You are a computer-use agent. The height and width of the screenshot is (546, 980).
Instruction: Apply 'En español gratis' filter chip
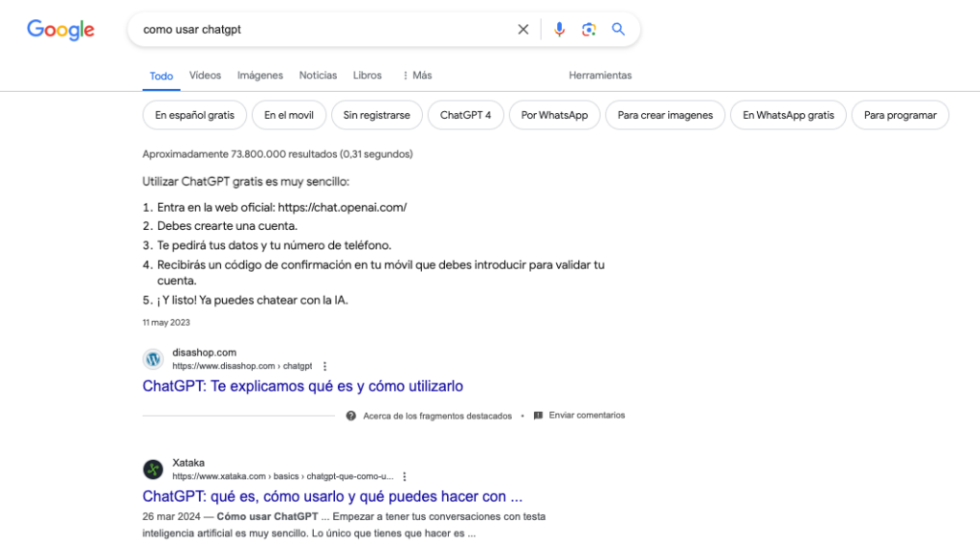pos(194,115)
